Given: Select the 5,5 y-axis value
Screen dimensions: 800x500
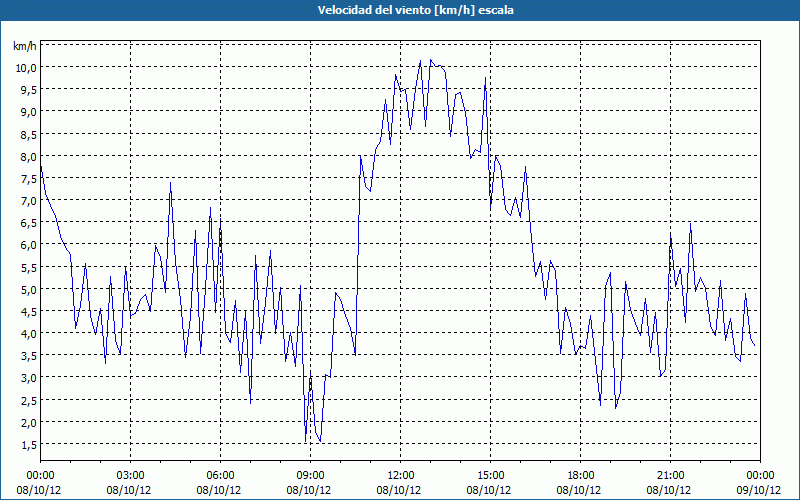Looking at the screenshot, I should click(27, 267).
